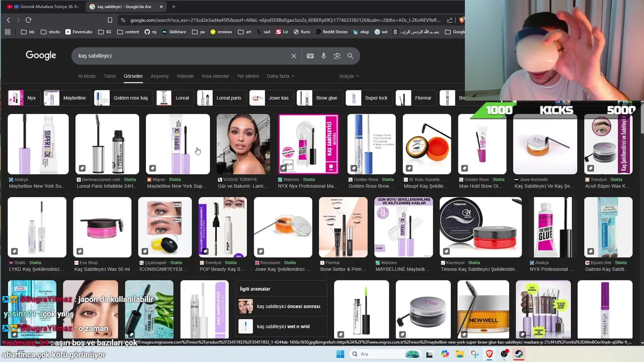This screenshot has width=644, height=362.
Task: Switch to Alışveriş results tab
Action: tap(159, 76)
